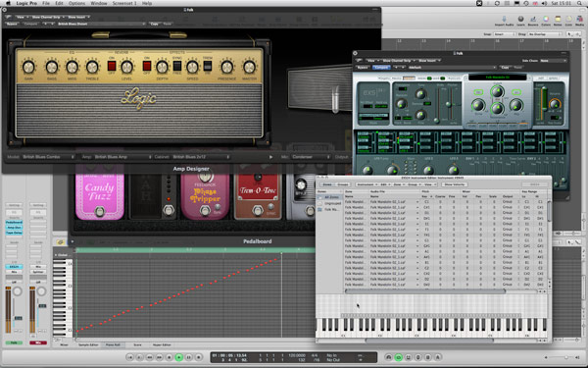Click Copy in EXS24 header
The height and width of the screenshot is (368, 588).
tap(505, 67)
